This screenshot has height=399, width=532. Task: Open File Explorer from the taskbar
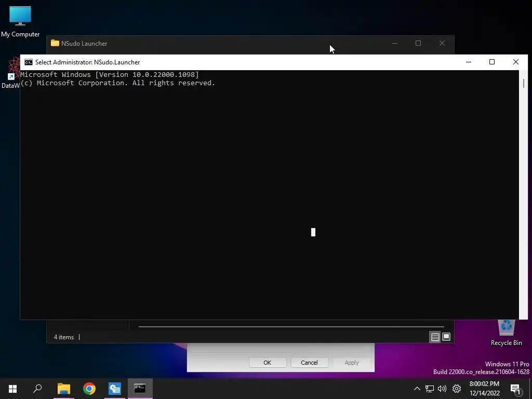click(64, 389)
